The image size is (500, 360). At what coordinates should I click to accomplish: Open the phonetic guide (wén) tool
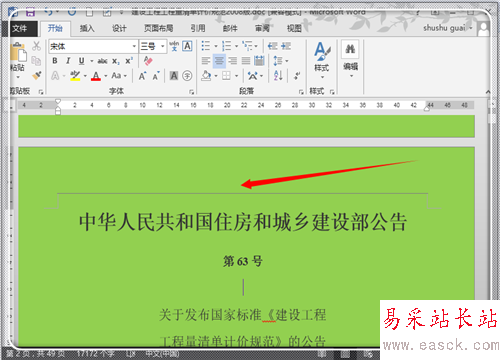(x=174, y=46)
